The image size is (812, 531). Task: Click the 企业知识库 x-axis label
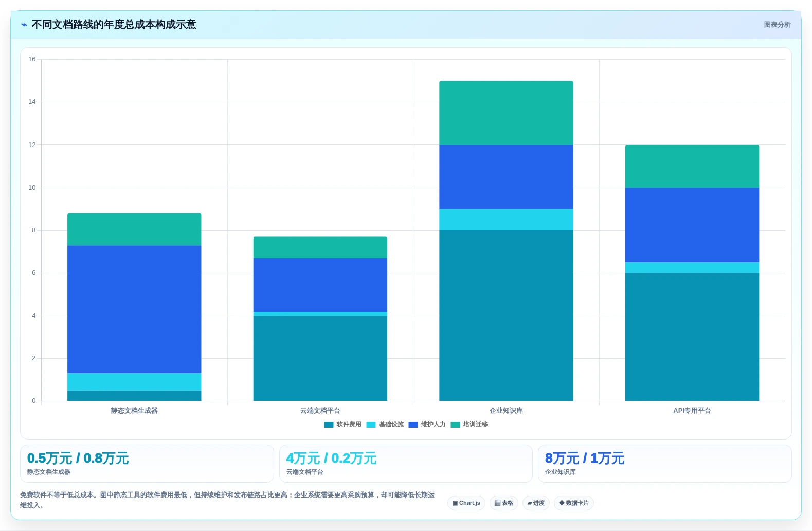coord(506,411)
